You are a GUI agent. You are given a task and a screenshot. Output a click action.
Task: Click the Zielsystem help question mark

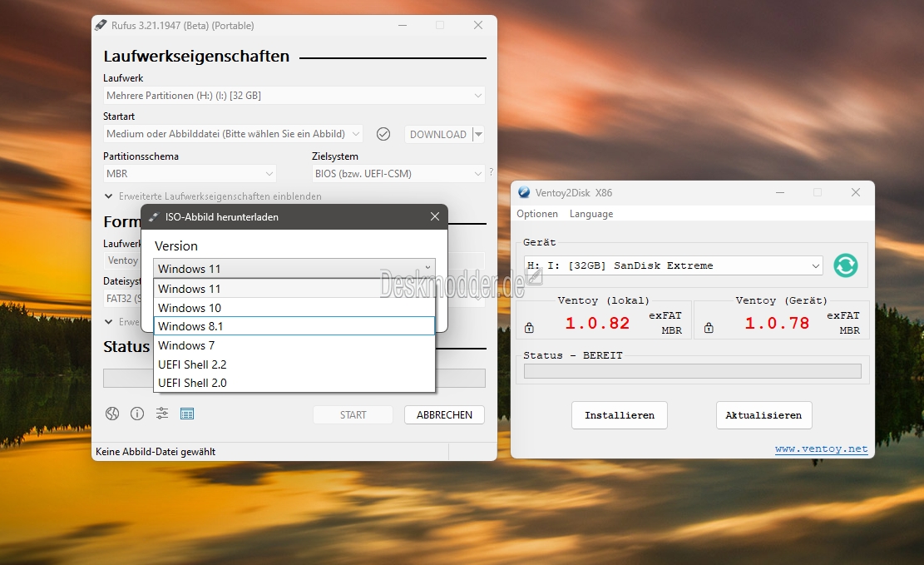point(491,171)
